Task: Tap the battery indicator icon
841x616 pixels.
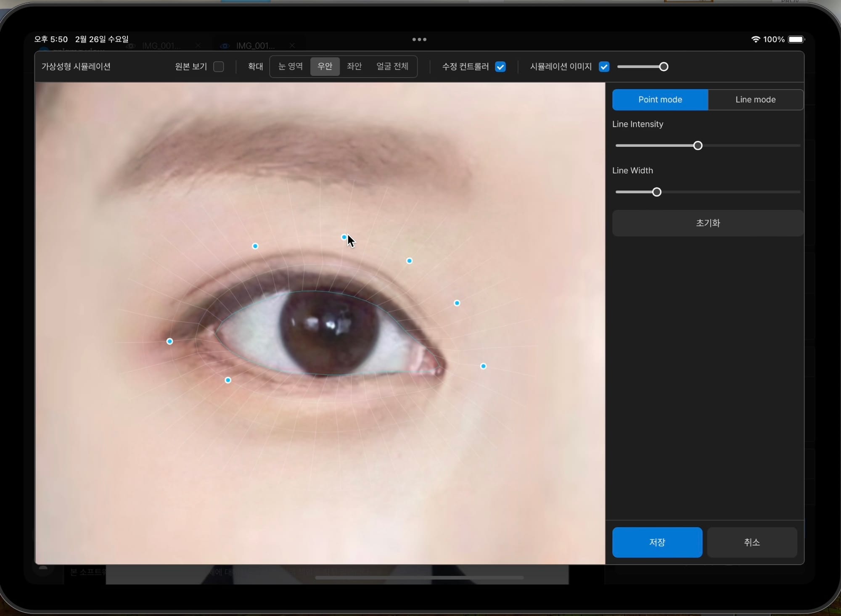Action: tap(796, 40)
